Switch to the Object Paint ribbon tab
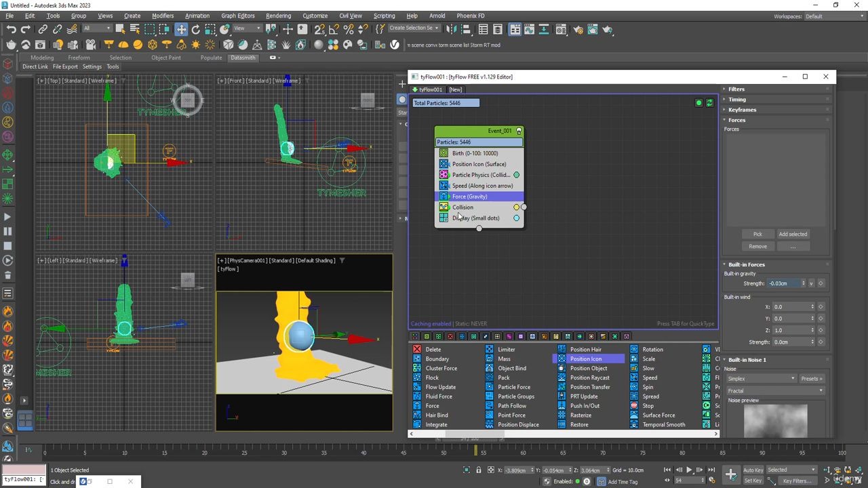 tap(166, 58)
